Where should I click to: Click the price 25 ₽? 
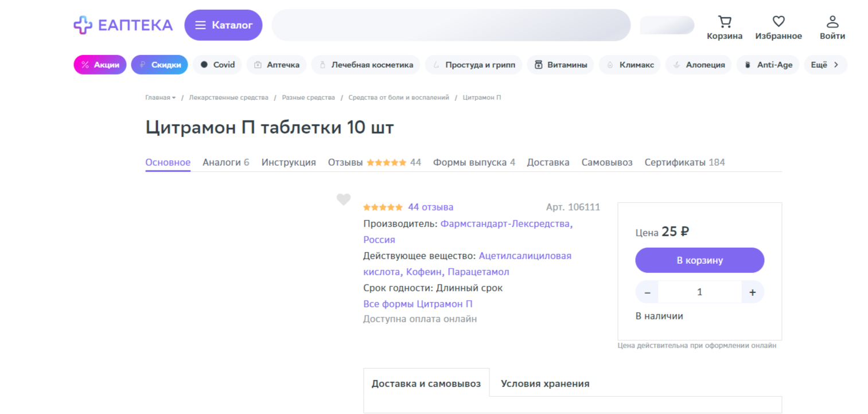(x=675, y=232)
